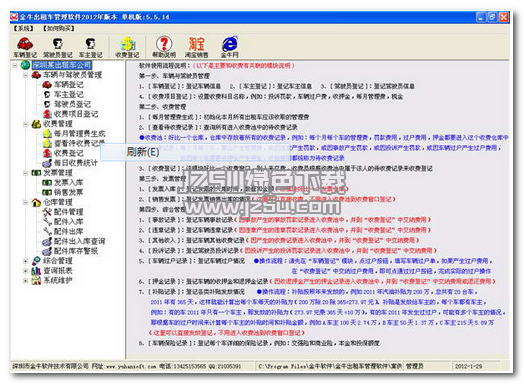The width and height of the screenshot is (524, 384).
Task: Click the date 2012-1-29 in status bar
Action: click(469, 366)
